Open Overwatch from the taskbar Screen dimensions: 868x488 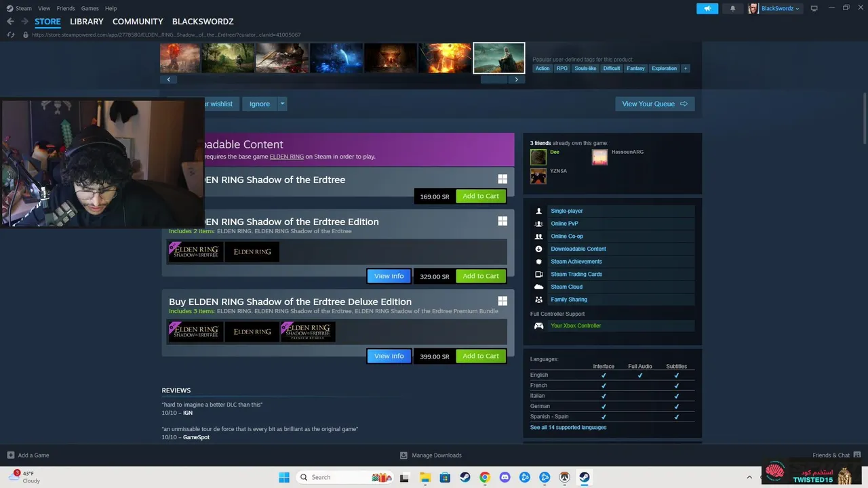pos(564,477)
